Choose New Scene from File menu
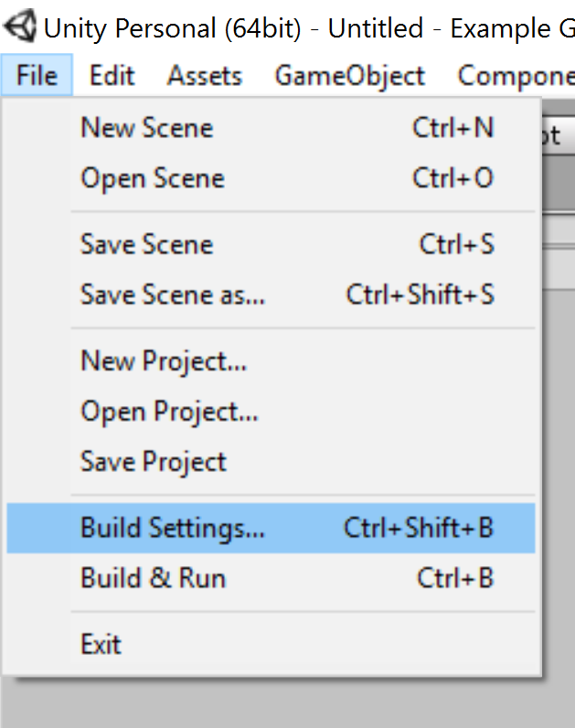This screenshot has height=728, width=575. coord(146,127)
